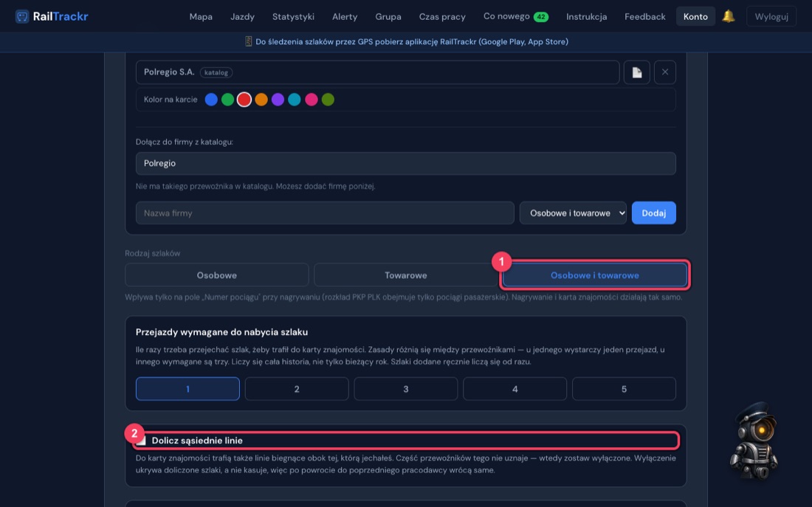
Task: Set required rides to 3
Action: pyautogui.click(x=405, y=389)
